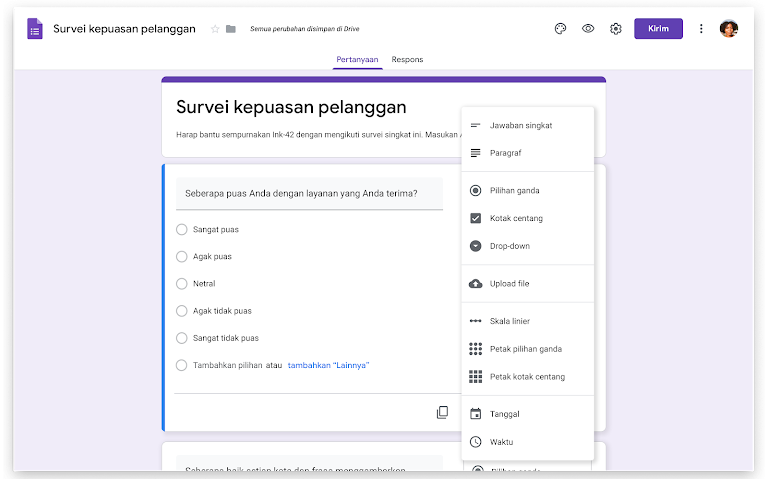Image resolution: width=768 pixels, height=479 pixels.
Task: Click the tambahkan "Lainnya" link
Action: click(x=328, y=365)
